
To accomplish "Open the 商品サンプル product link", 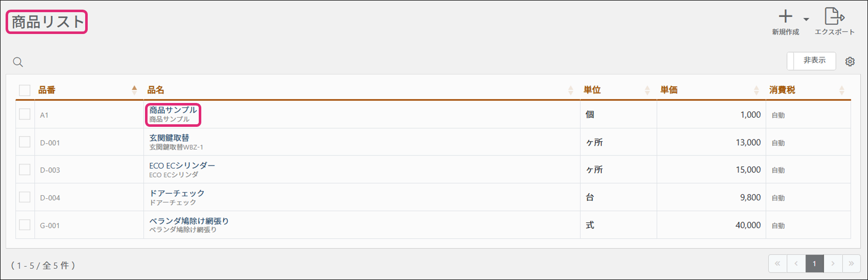I will pos(173,110).
